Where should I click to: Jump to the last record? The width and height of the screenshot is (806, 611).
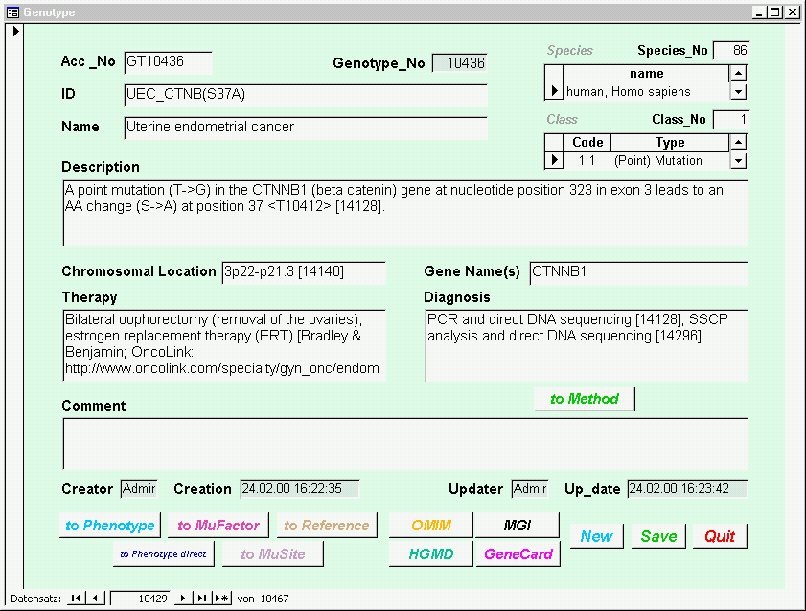tap(202, 598)
